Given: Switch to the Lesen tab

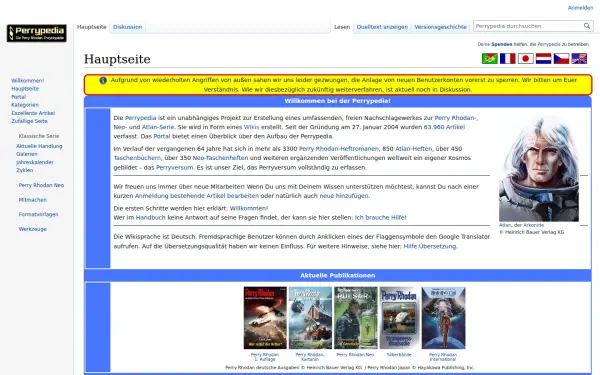Looking at the screenshot, I should point(342,27).
